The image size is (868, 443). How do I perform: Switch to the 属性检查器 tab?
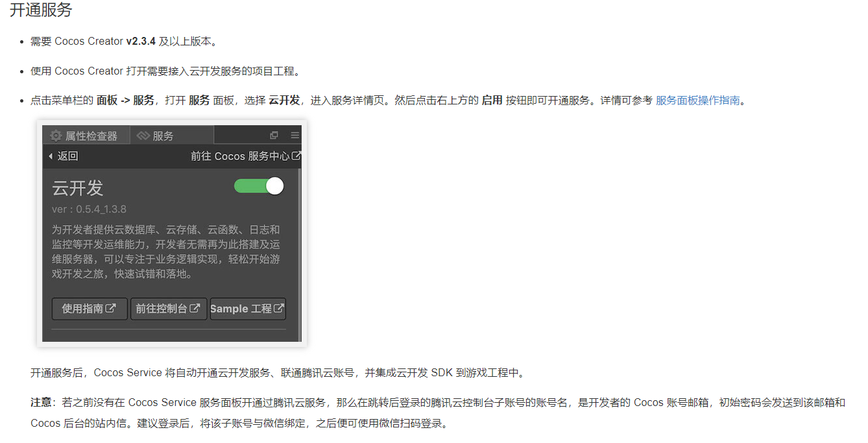86,136
